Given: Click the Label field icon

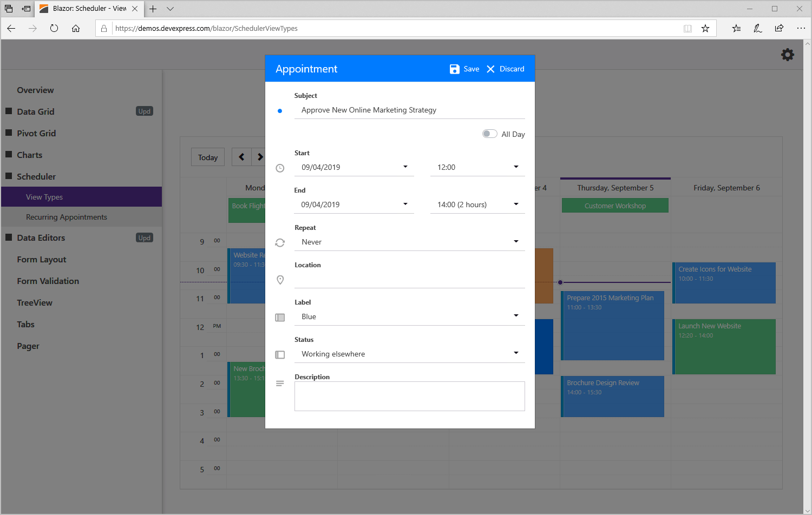Looking at the screenshot, I should coord(280,318).
